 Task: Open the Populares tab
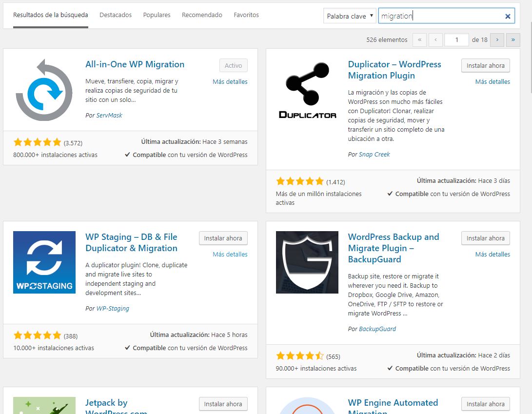click(x=157, y=15)
